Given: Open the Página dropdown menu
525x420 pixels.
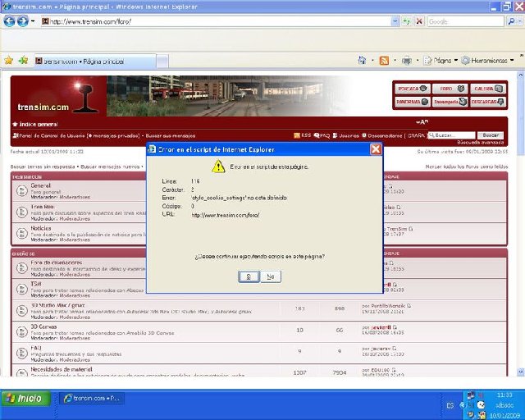Looking at the screenshot, I should pyautogui.click(x=441, y=61).
